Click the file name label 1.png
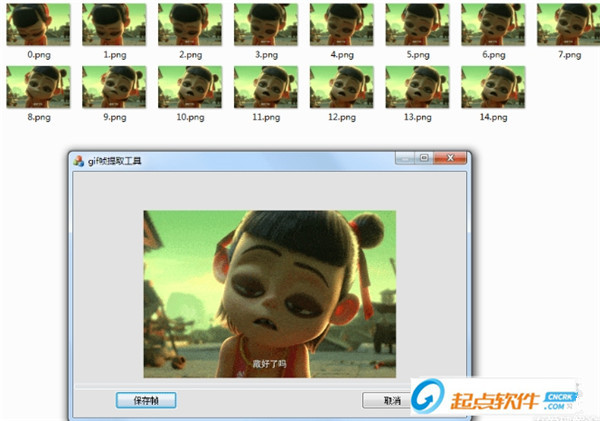The height and width of the screenshot is (421, 600). pyautogui.click(x=114, y=55)
